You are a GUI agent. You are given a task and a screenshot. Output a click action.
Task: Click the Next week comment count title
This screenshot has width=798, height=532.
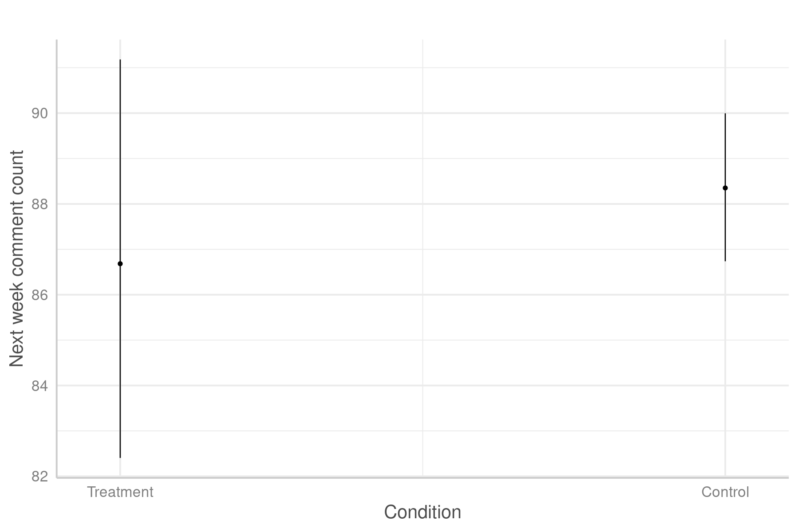pyautogui.click(x=17, y=258)
